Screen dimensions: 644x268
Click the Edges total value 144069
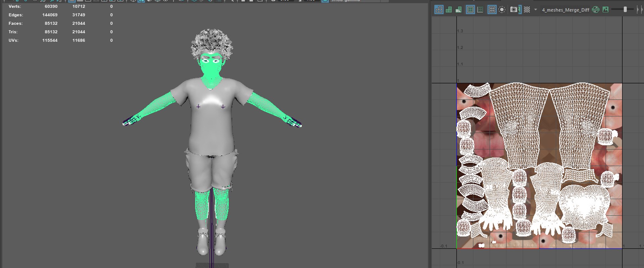point(50,15)
